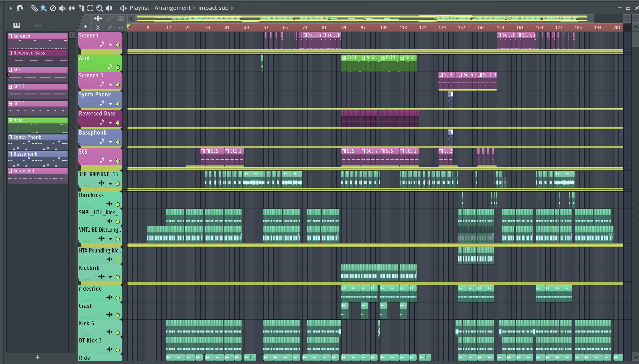
Task: Click waveform icon on Hardkicks track
Action: (x=109, y=204)
